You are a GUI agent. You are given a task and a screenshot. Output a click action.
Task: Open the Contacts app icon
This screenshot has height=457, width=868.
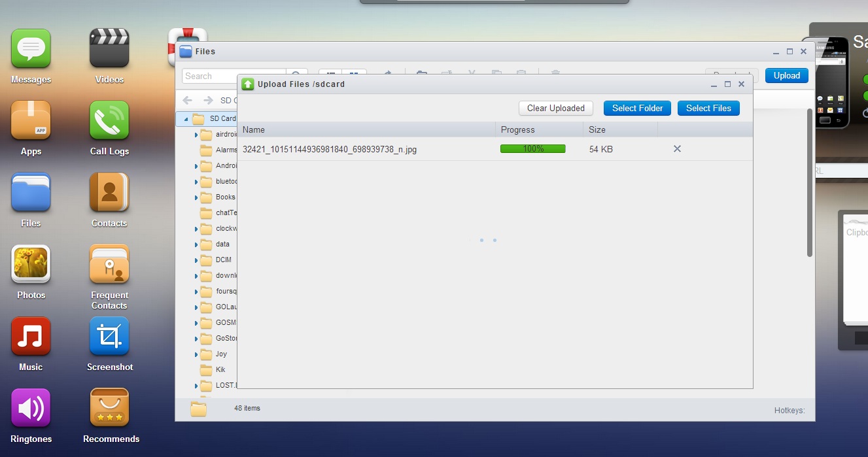pos(109,193)
